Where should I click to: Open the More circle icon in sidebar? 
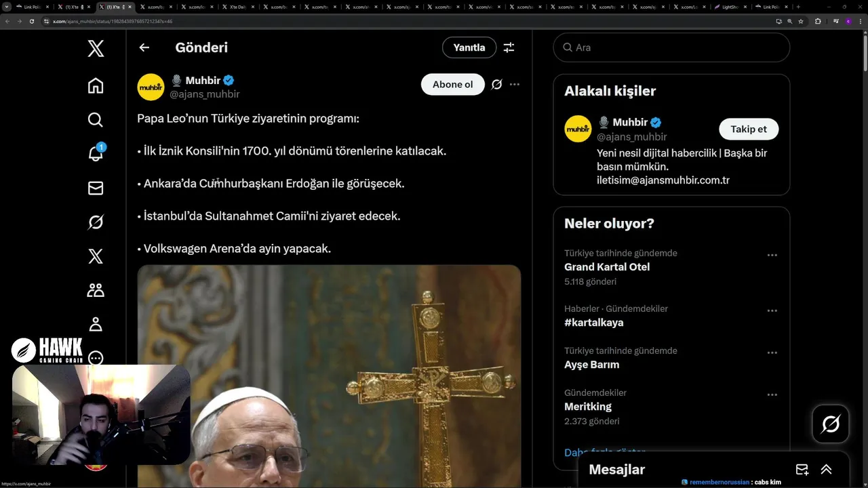(96, 358)
